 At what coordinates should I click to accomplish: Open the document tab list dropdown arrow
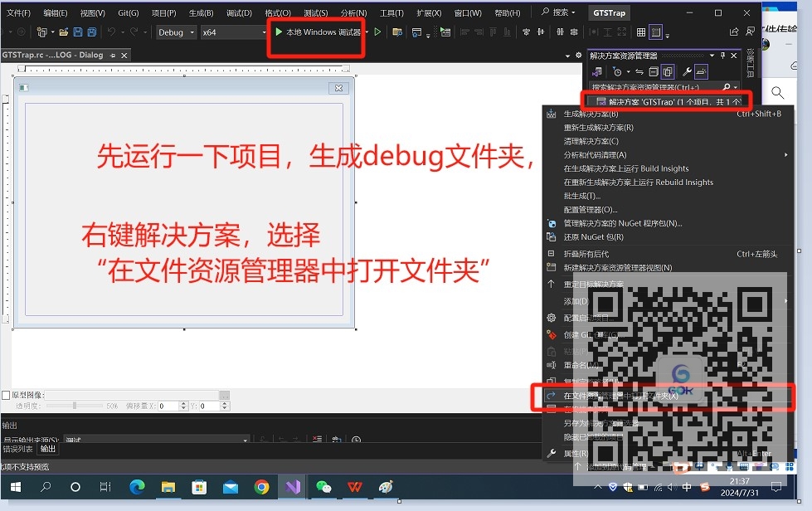tap(567, 56)
